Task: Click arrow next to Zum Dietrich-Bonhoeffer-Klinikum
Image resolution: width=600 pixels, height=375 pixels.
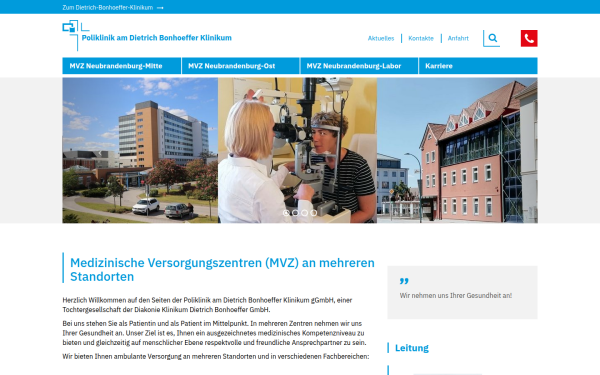Action: coord(160,8)
